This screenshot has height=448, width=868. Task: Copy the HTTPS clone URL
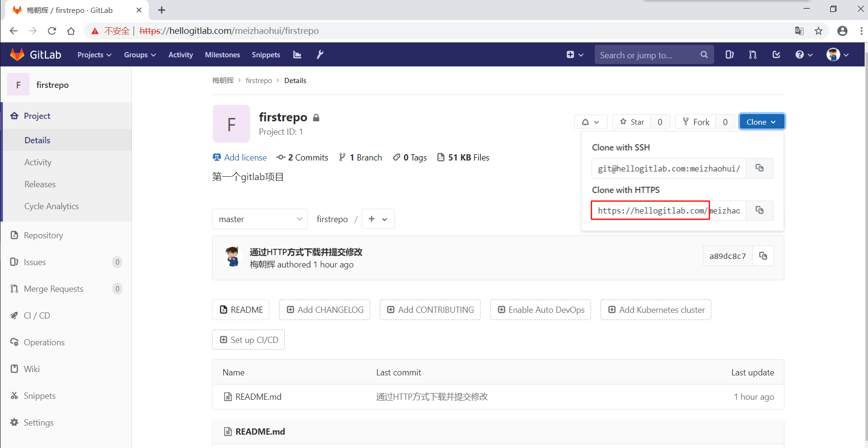(760, 210)
